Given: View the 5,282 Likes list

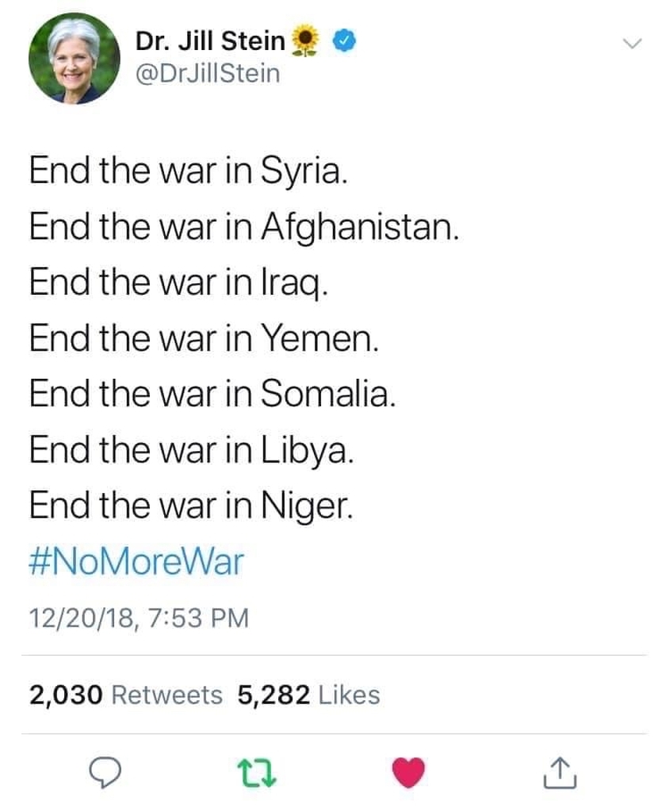Looking at the screenshot, I should tap(308, 695).
